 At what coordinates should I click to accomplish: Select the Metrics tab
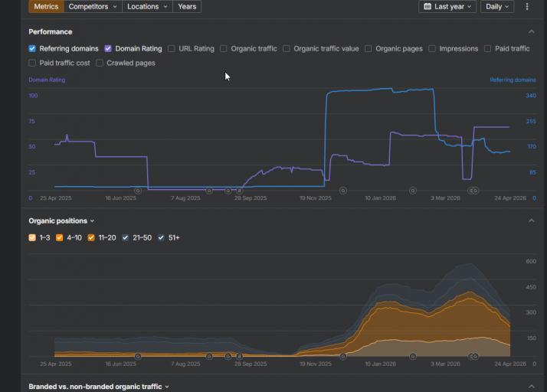[x=46, y=7]
